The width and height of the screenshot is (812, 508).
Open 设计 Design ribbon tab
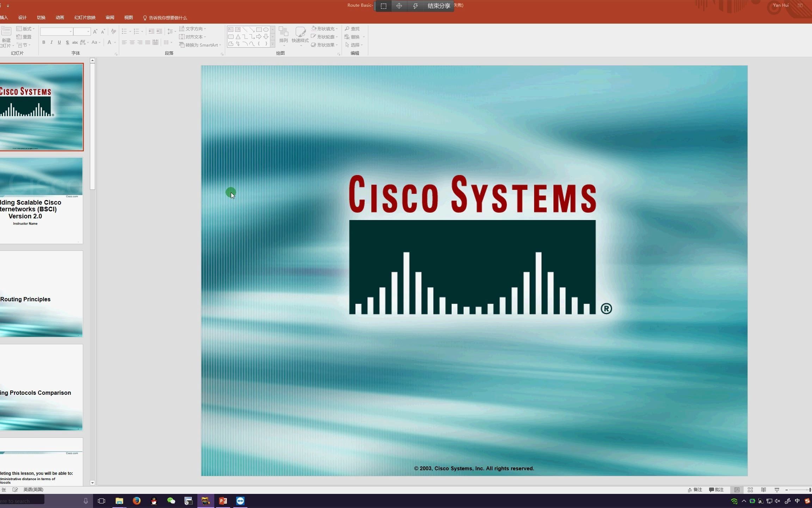(23, 18)
